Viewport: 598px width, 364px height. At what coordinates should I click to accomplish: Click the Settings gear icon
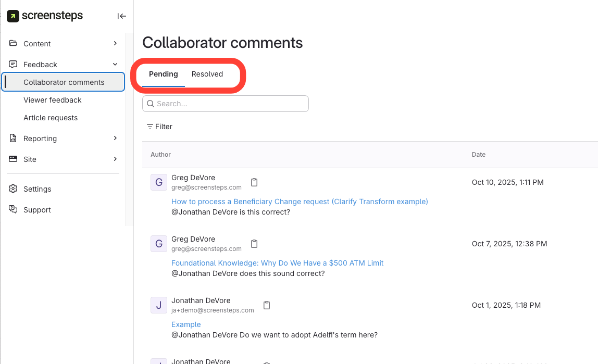click(14, 189)
